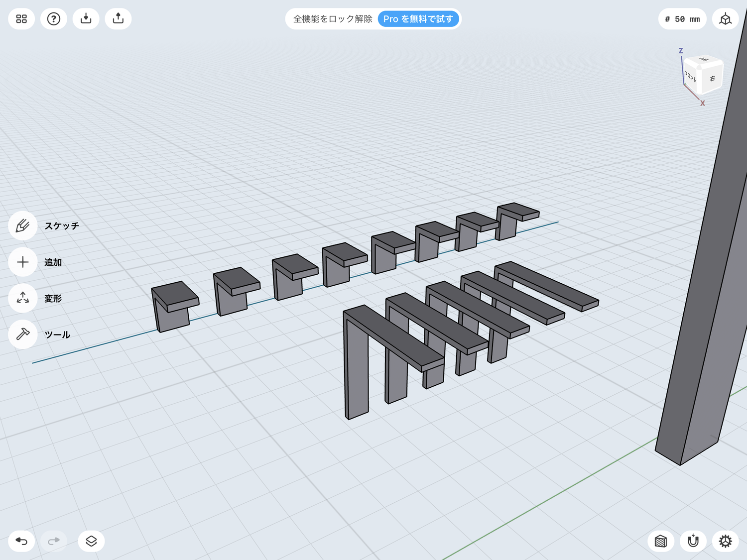Screen dimensions: 747x560
Task: Click the スケッチ label
Action: tap(62, 226)
